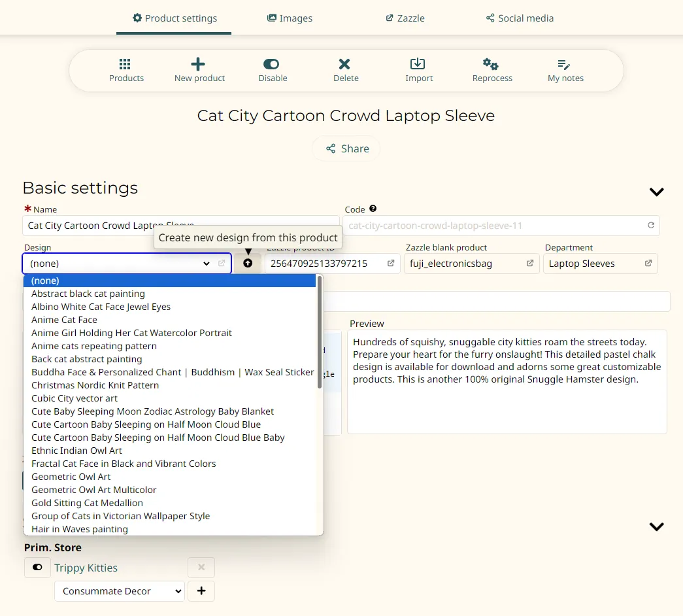Open the Social media tab
Viewport: 683px width, 616px height.
coord(520,18)
